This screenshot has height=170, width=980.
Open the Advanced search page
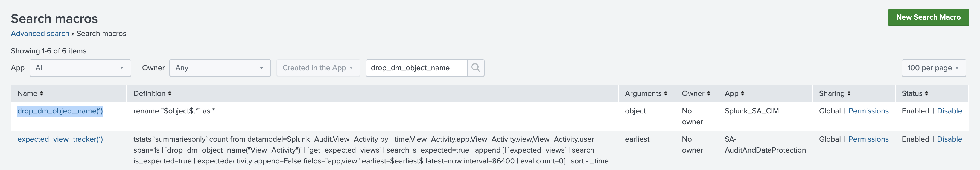coord(40,34)
